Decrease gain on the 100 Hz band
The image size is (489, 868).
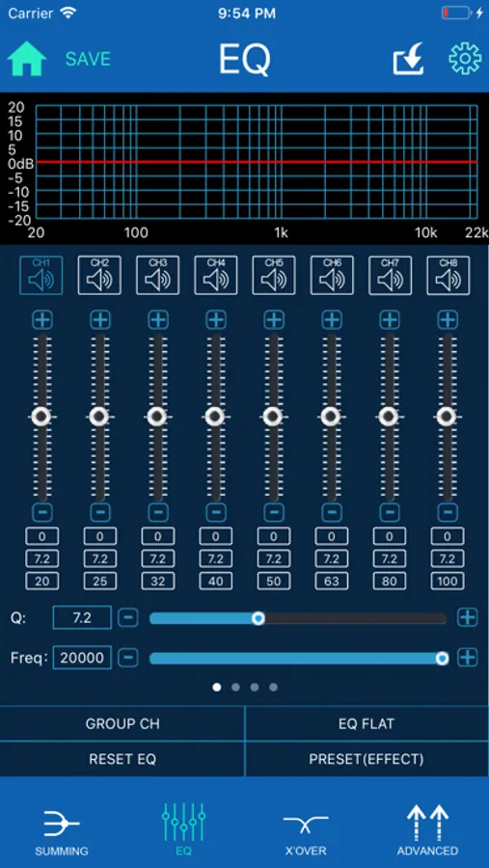point(448,513)
